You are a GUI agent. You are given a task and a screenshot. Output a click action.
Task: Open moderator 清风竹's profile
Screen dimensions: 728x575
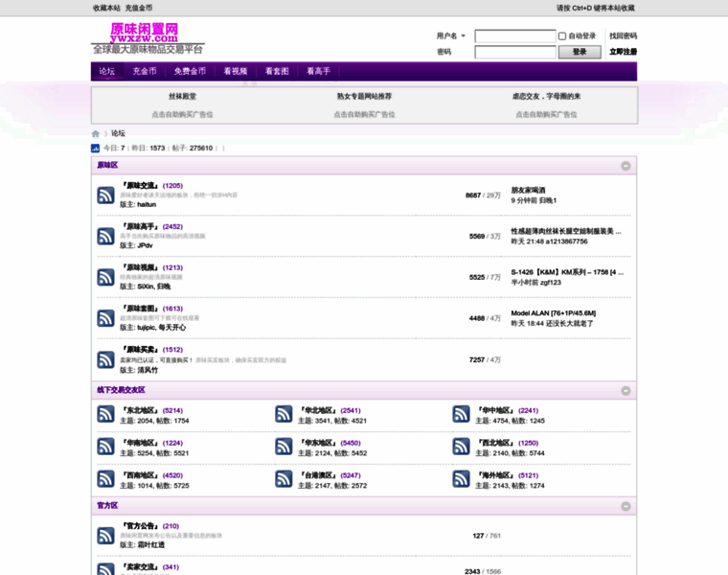point(148,370)
